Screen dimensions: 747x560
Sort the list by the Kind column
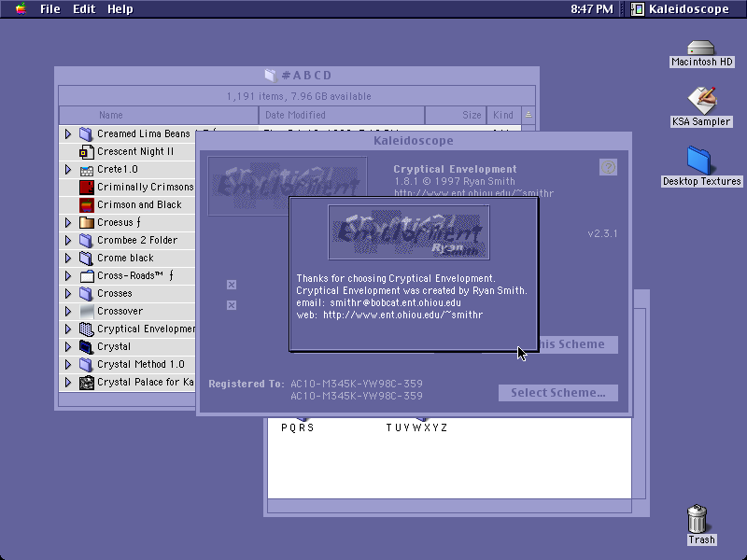tap(503, 115)
